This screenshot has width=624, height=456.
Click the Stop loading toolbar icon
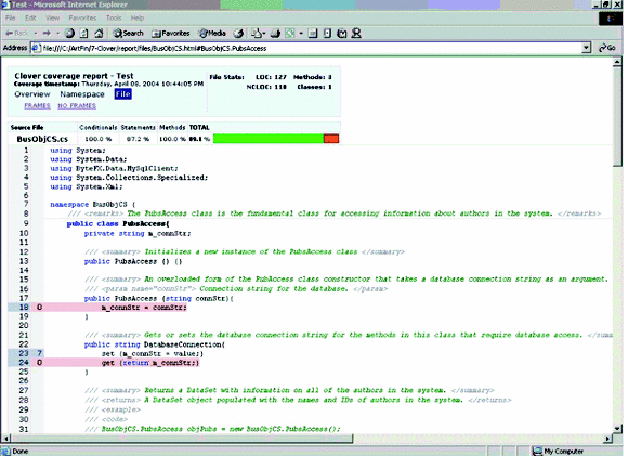pos(71,33)
